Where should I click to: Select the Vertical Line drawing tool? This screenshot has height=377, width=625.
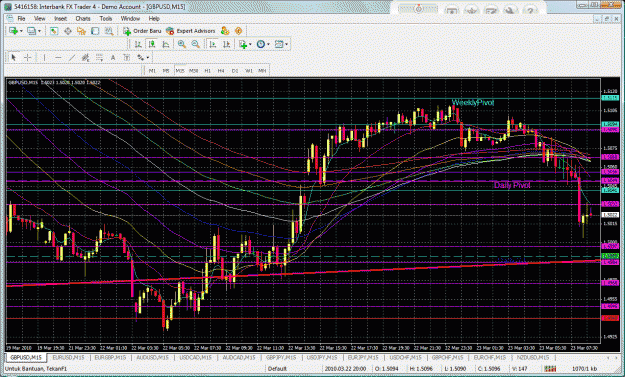click(x=44, y=58)
